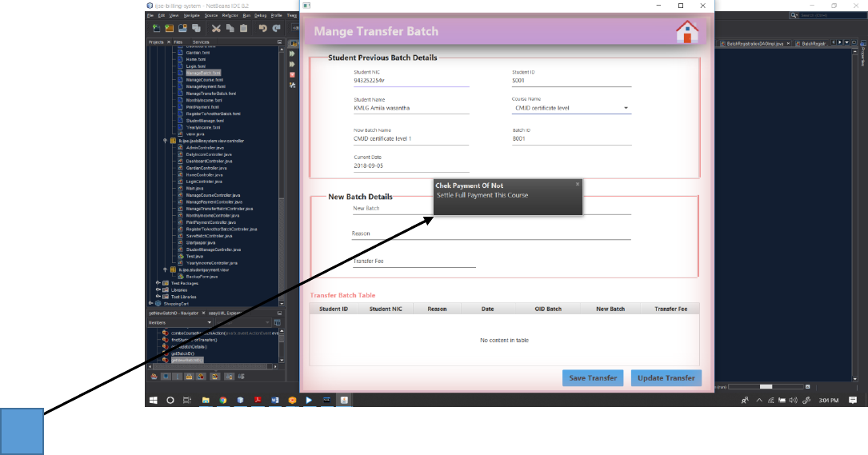The width and height of the screenshot is (868, 455).
Task: Click the NetBeans Save All toolbar icon
Action: 196,28
